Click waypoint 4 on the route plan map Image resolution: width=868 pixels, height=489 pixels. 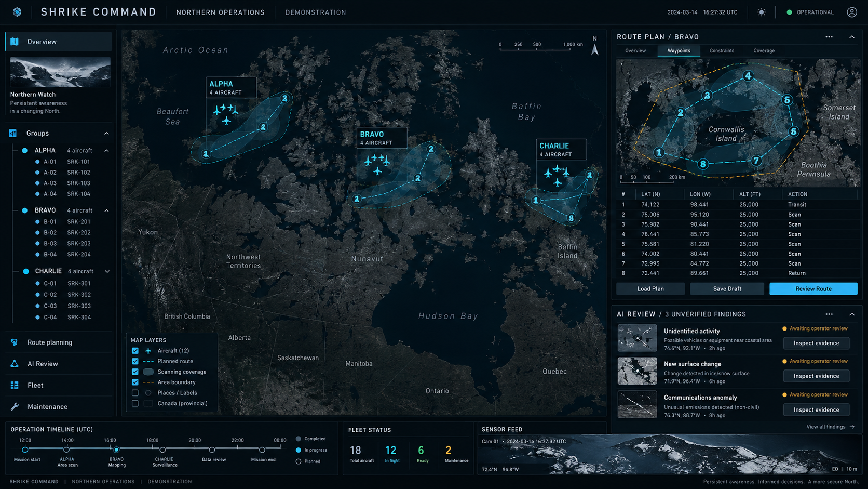748,76
